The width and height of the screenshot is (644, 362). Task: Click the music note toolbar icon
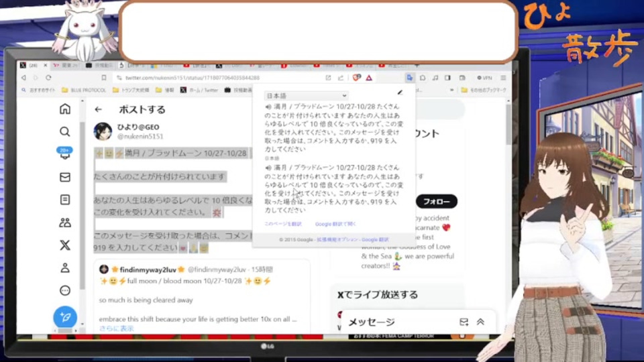click(435, 78)
